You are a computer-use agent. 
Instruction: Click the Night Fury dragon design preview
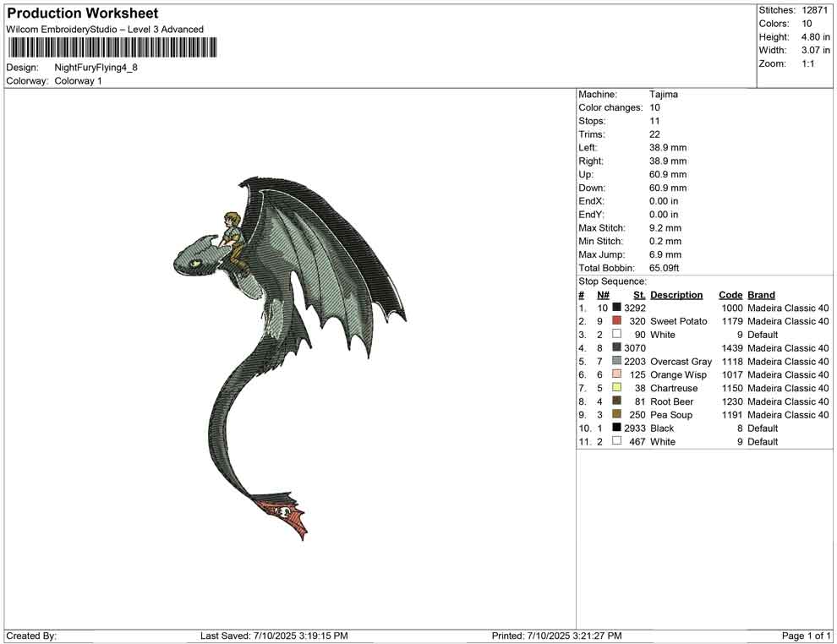(x=288, y=357)
